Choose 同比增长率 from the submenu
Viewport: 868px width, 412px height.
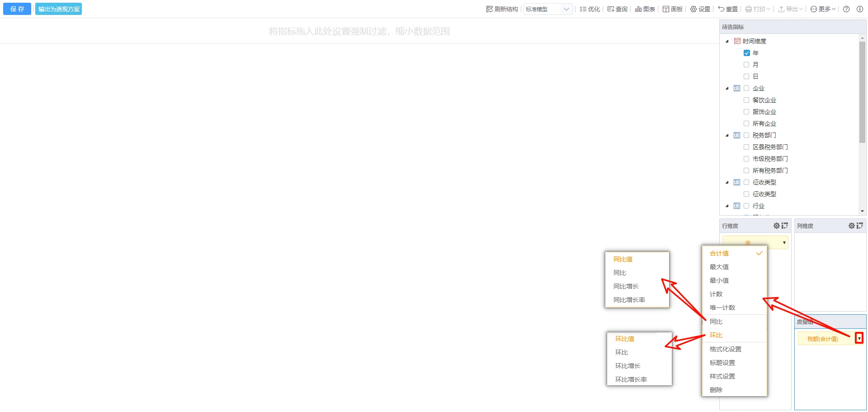(x=629, y=300)
